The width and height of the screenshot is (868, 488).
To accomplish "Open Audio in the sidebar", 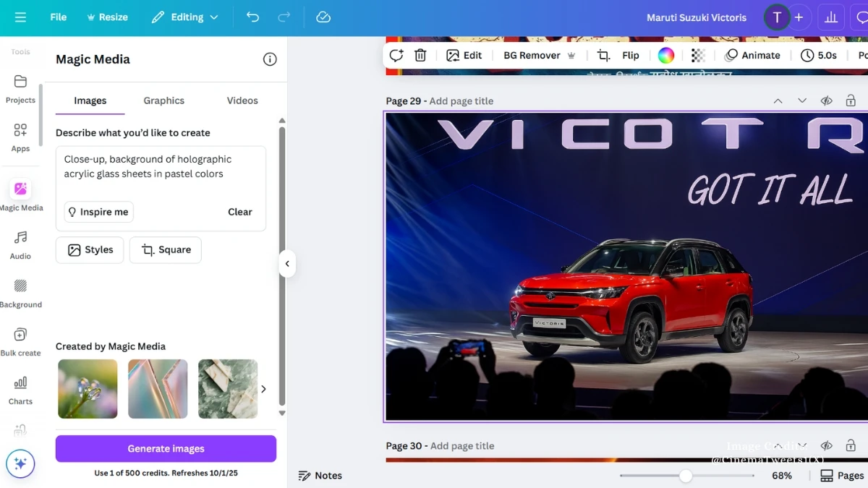I will click(20, 244).
